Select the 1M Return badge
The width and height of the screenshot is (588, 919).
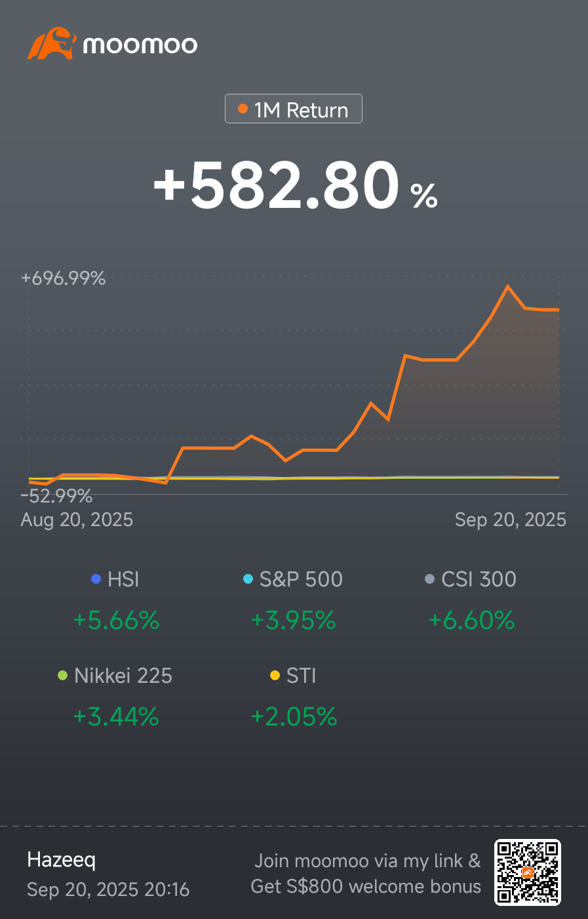click(294, 109)
